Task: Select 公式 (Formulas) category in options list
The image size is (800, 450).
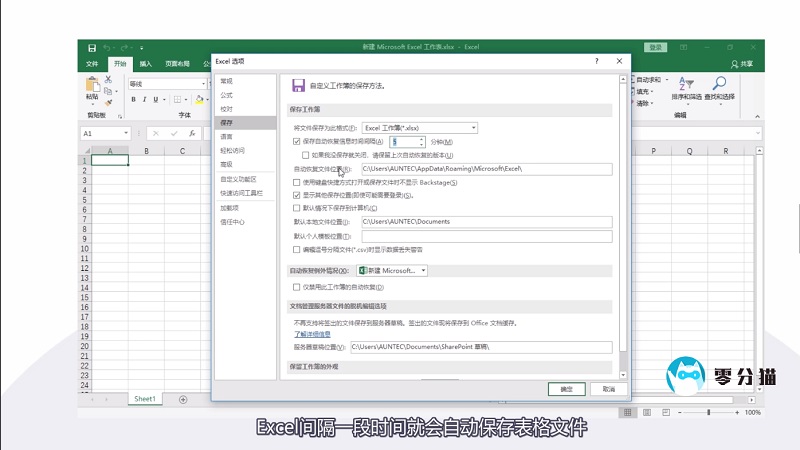Action: 227,95
